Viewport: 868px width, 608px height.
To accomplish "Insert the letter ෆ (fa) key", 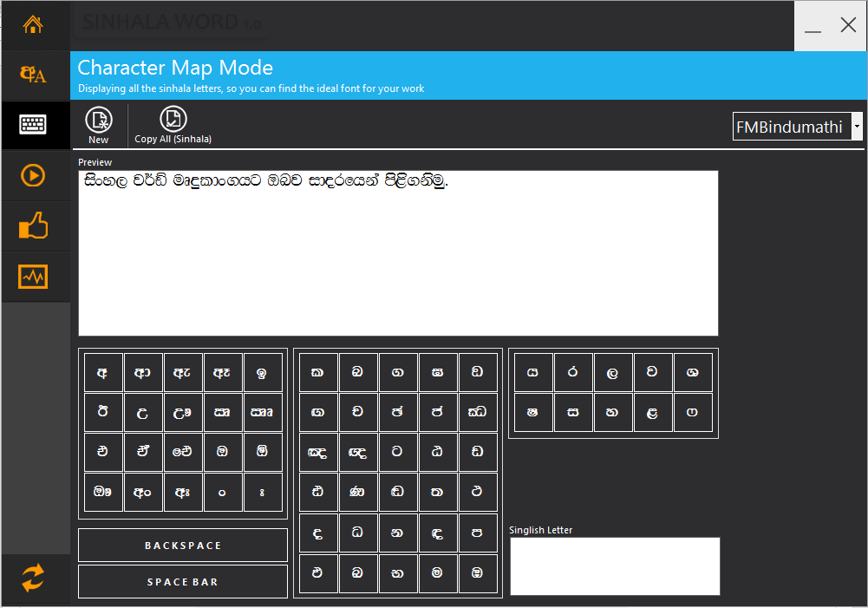I will coord(693,412).
